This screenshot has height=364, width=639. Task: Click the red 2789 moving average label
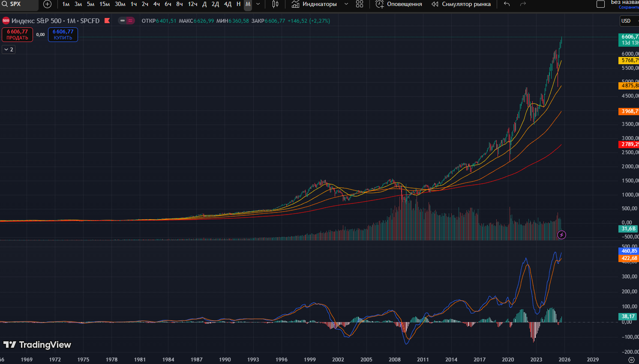pyautogui.click(x=629, y=144)
